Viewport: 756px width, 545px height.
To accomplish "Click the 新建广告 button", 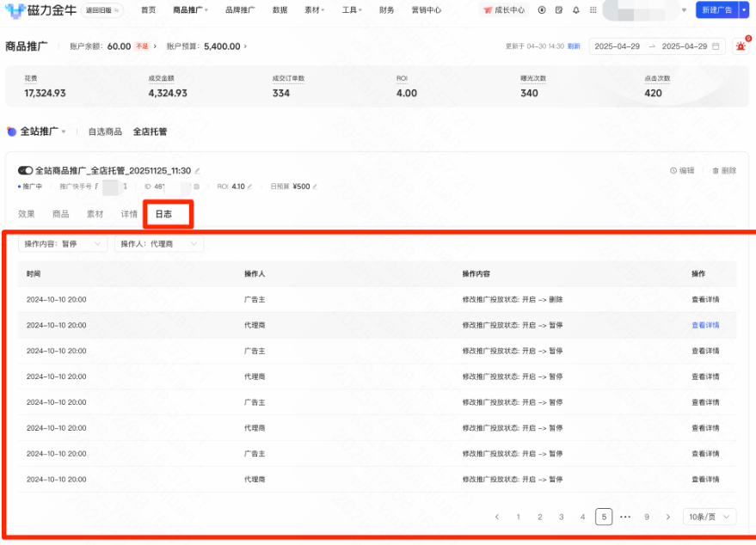I will 717,10.
